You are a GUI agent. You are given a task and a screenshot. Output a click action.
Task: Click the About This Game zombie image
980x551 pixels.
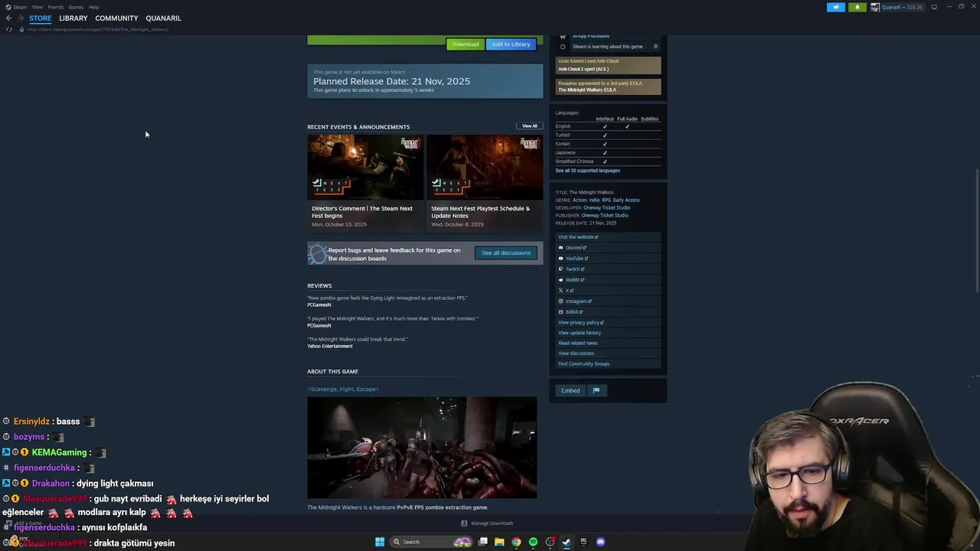pos(422,448)
